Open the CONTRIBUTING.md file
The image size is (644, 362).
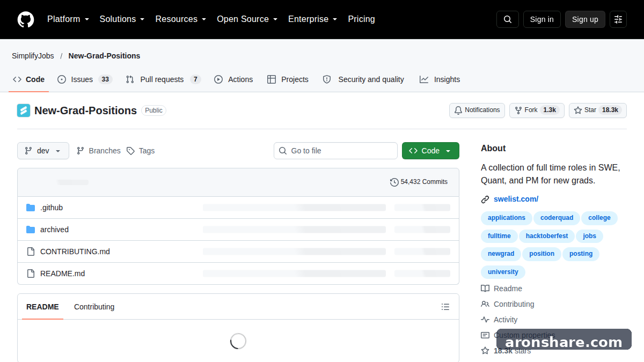(75, 252)
